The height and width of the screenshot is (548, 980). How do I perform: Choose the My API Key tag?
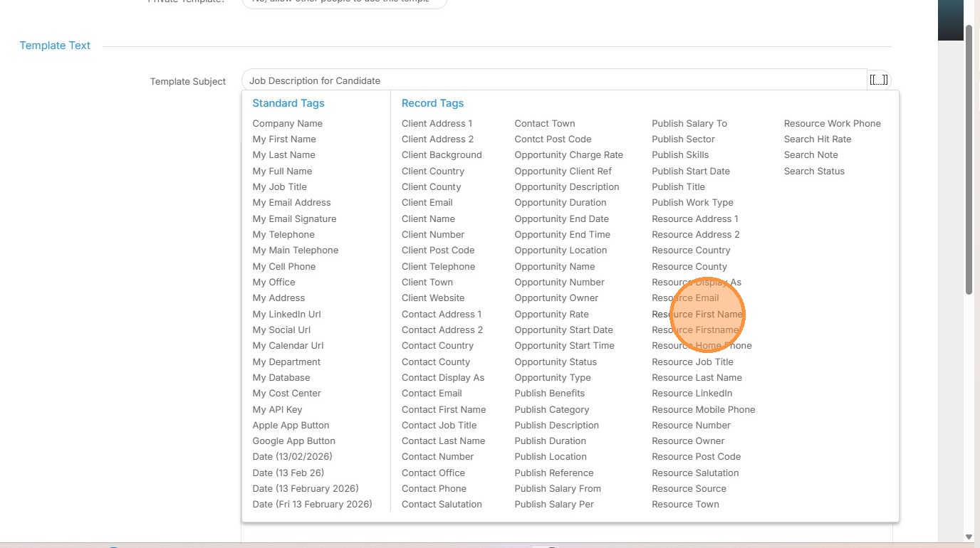278,409
